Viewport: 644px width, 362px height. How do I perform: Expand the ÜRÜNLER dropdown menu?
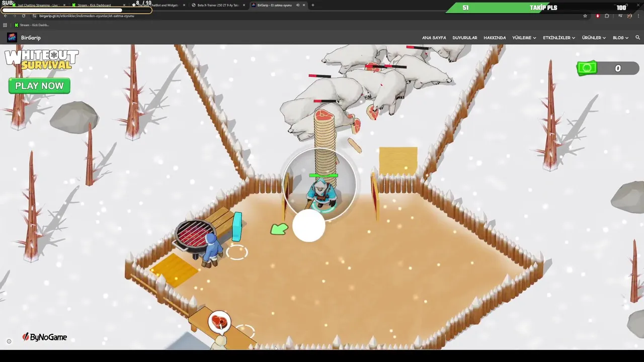point(594,38)
